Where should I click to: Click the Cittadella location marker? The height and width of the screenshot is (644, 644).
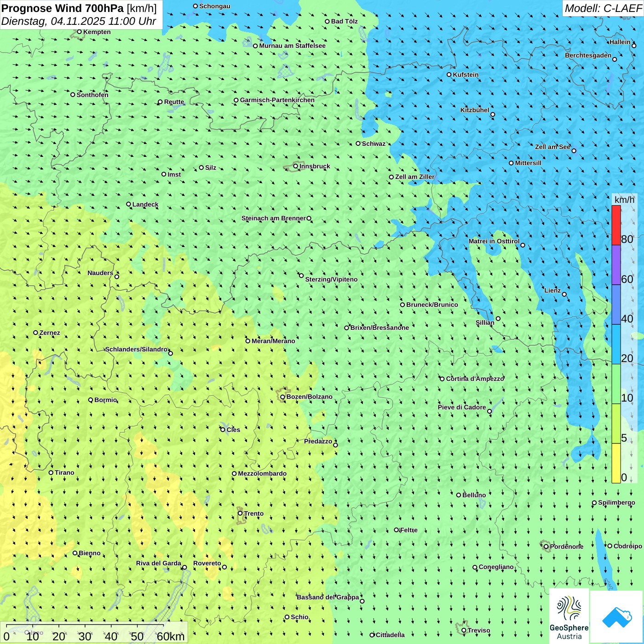372,635
